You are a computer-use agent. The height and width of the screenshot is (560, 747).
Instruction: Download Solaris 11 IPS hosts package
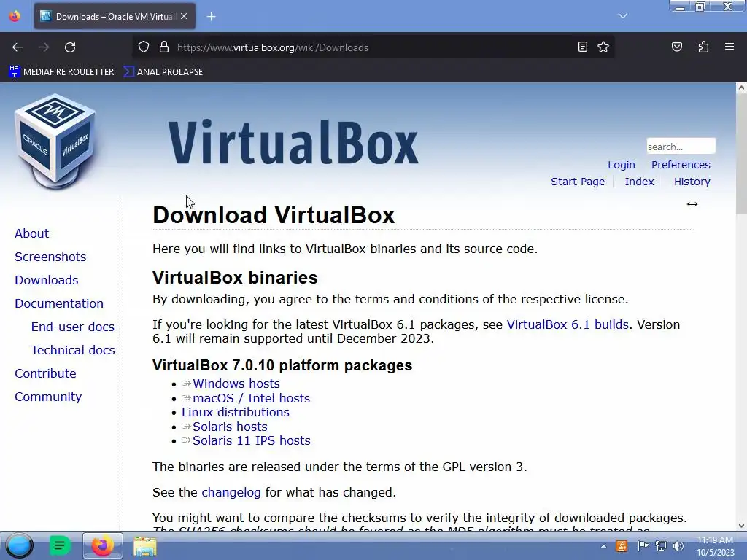pyautogui.click(x=252, y=440)
